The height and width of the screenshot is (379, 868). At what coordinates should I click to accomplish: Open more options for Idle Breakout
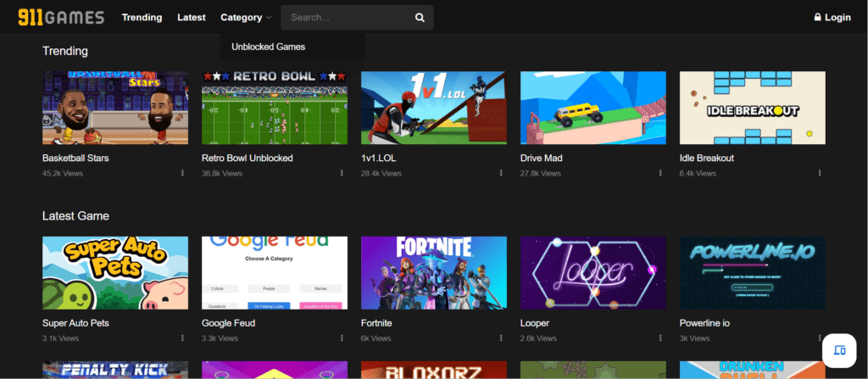coord(820,174)
